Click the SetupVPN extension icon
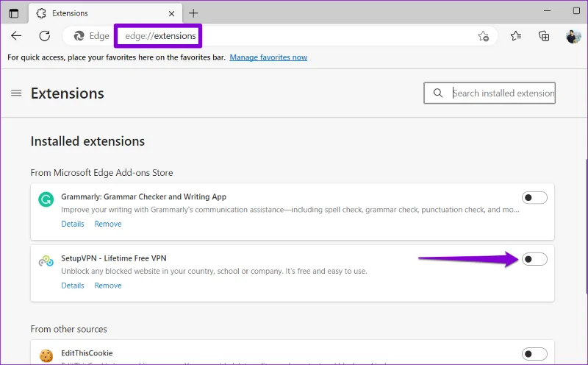The height and width of the screenshot is (365, 588). [x=46, y=261]
